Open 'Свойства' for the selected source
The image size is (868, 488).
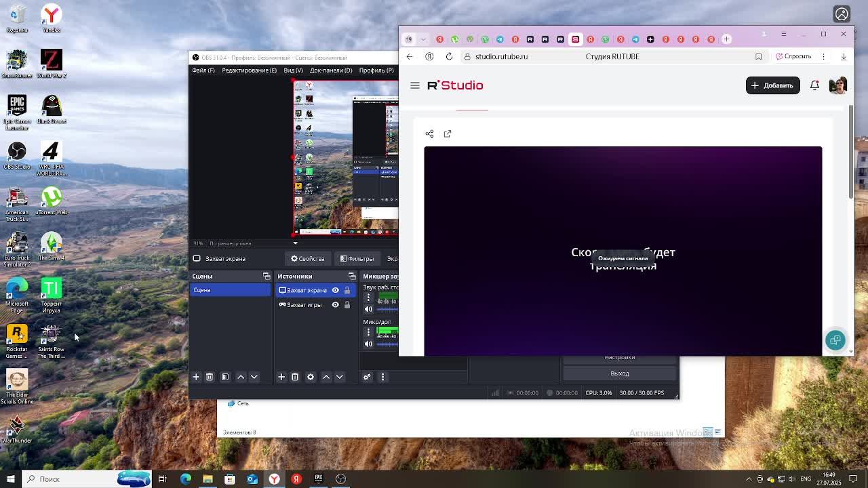tap(308, 259)
